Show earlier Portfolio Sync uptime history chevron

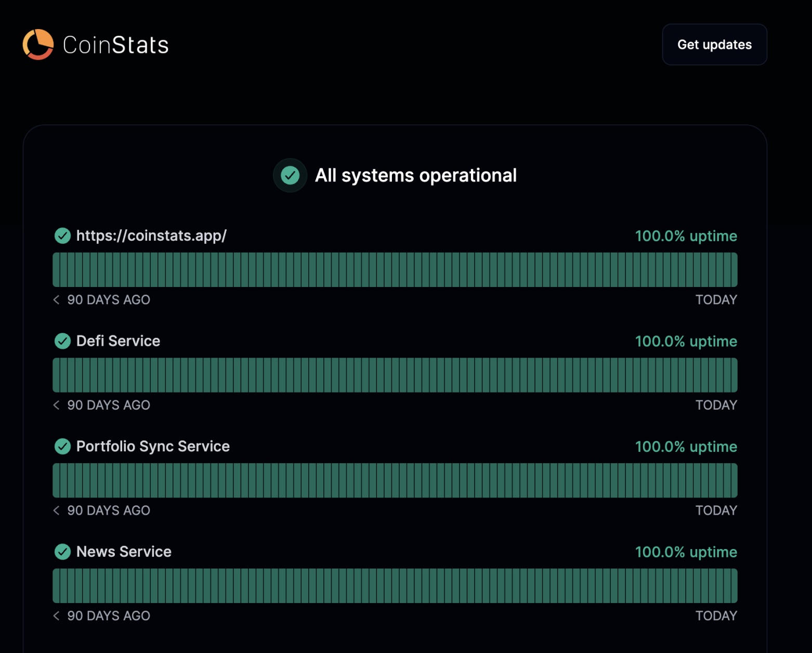coord(56,511)
